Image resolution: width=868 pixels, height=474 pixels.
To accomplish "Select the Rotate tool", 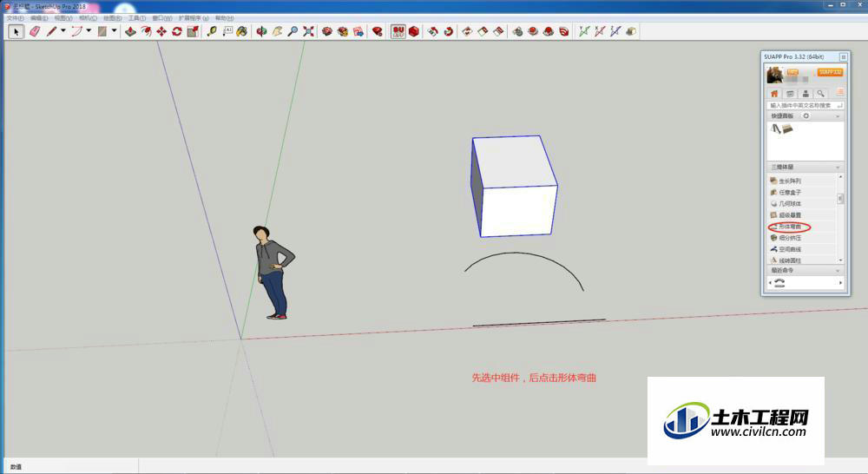I will tap(177, 31).
